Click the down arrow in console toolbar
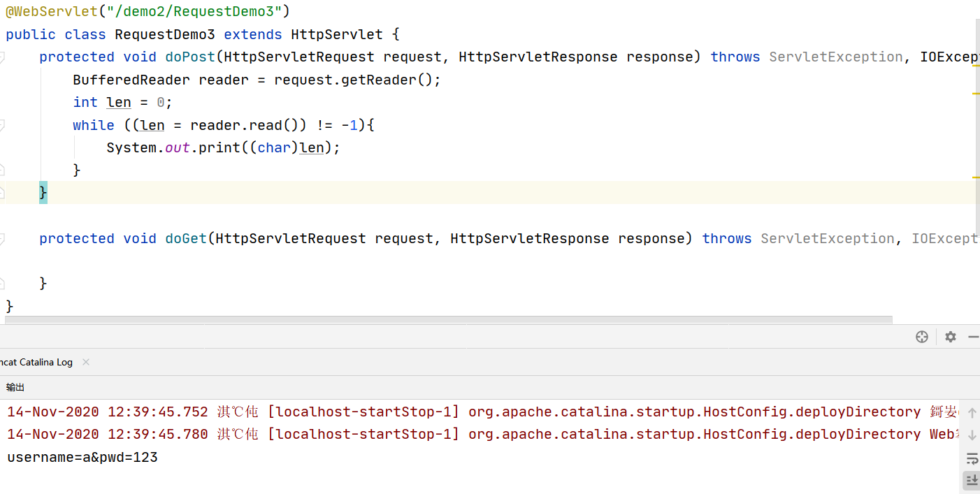 coord(972,435)
